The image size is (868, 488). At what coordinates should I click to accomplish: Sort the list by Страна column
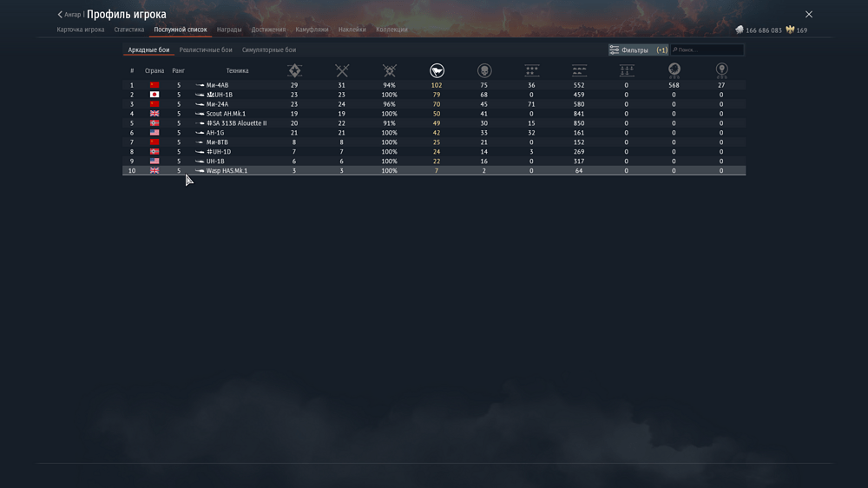coord(155,70)
